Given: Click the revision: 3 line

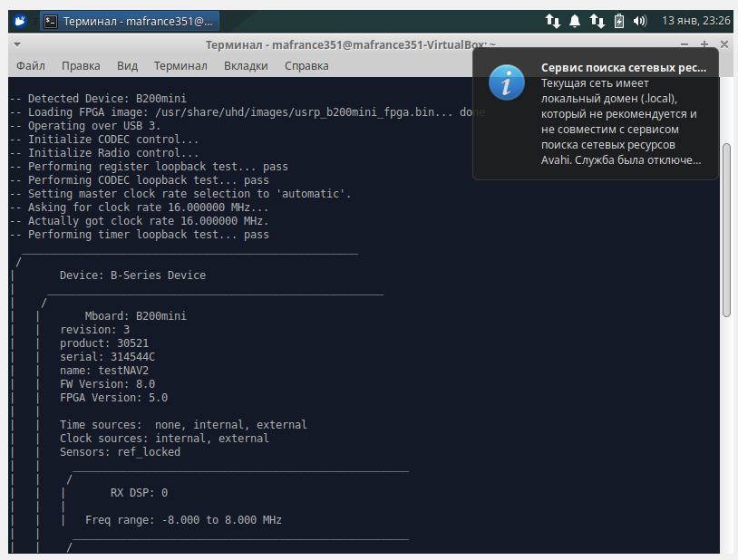Looking at the screenshot, I should [x=94, y=330].
